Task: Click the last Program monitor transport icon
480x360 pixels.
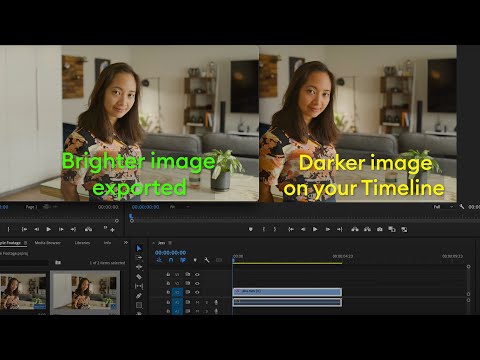Action: coord(404,229)
